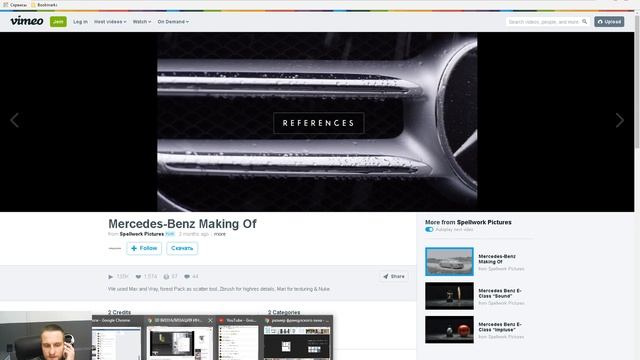Open the Bookmarks folder in bookmarks bar

tap(44, 5)
